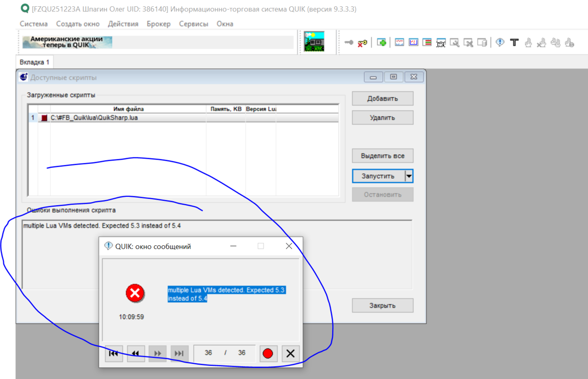Minimize the Доступные скрипты window
Screen dimensions: 588x379
click(373, 77)
